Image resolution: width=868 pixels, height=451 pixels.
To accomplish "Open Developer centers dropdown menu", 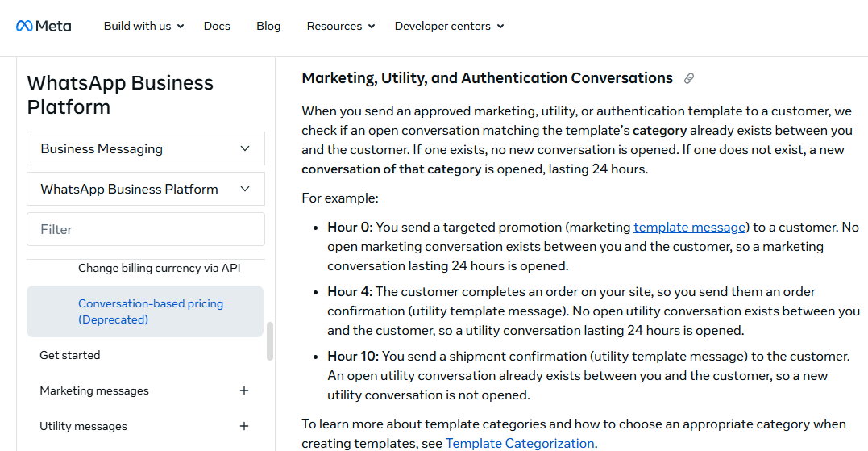I will point(449,26).
